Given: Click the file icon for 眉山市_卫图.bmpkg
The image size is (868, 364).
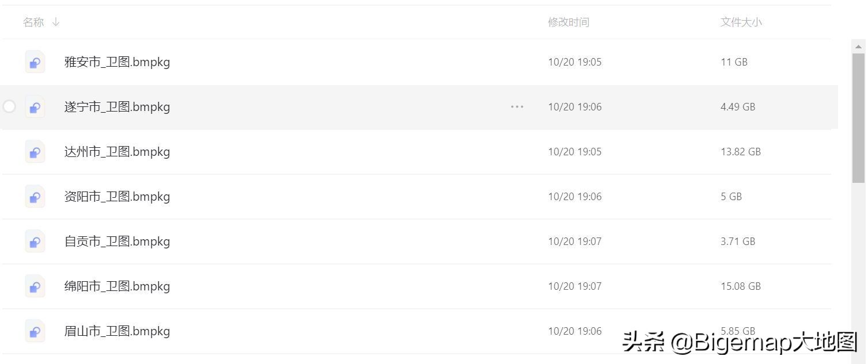Looking at the screenshot, I should coord(35,331).
